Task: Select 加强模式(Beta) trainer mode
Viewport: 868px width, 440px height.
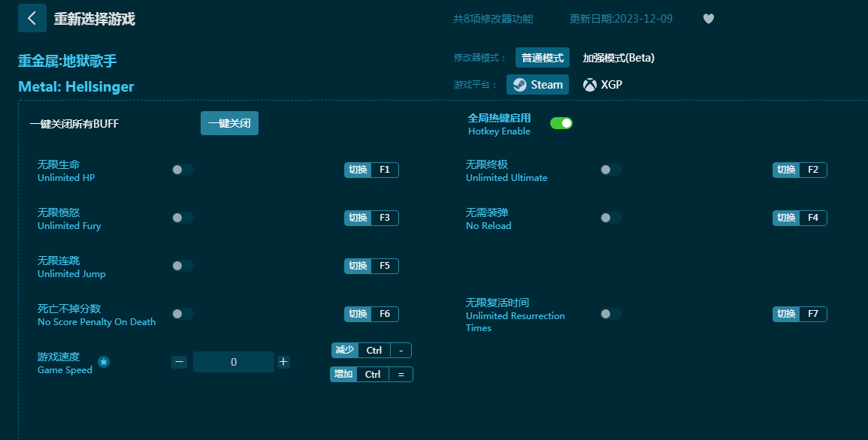Action: pos(618,58)
